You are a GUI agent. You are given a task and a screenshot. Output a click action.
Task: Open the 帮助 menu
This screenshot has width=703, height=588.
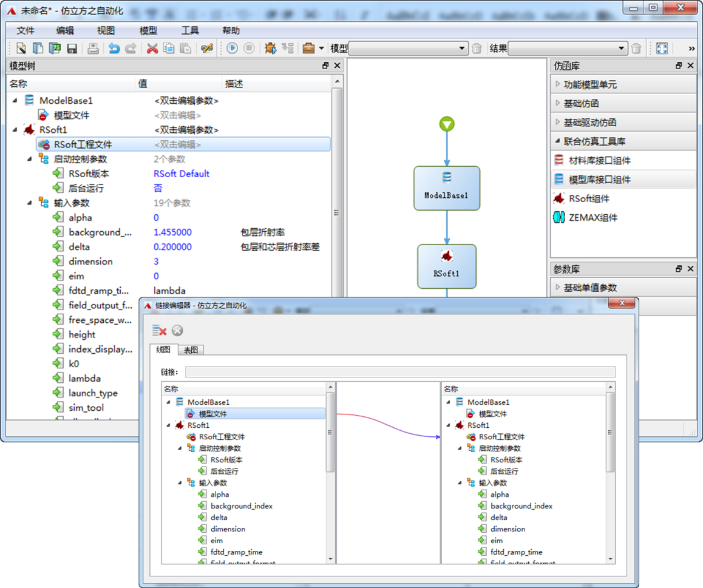tap(231, 30)
